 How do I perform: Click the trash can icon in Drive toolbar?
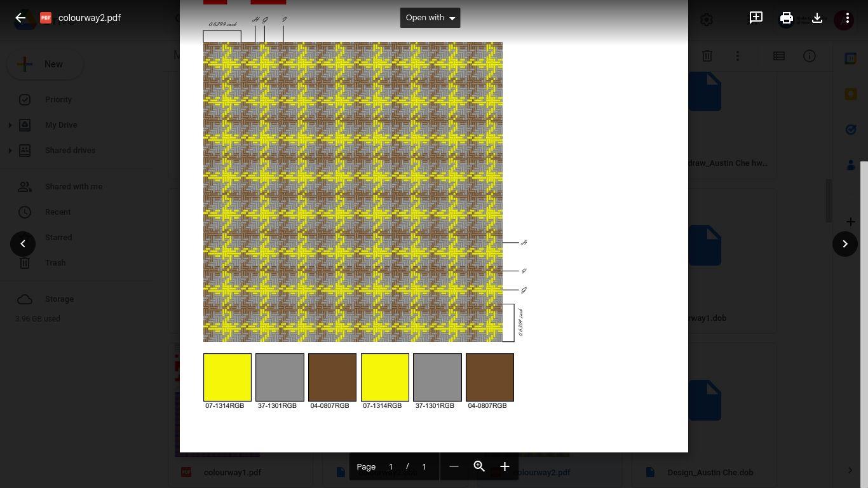(x=707, y=56)
